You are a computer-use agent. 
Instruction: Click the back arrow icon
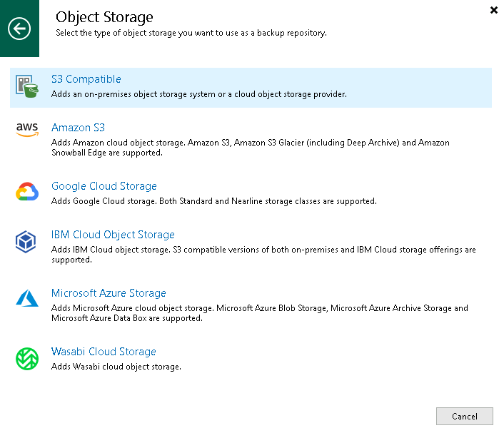point(19,29)
